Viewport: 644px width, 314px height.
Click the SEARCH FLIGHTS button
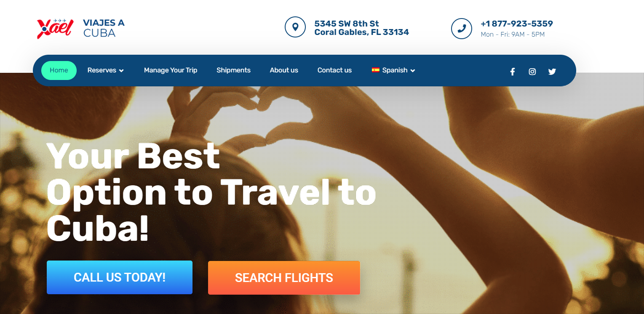click(284, 278)
